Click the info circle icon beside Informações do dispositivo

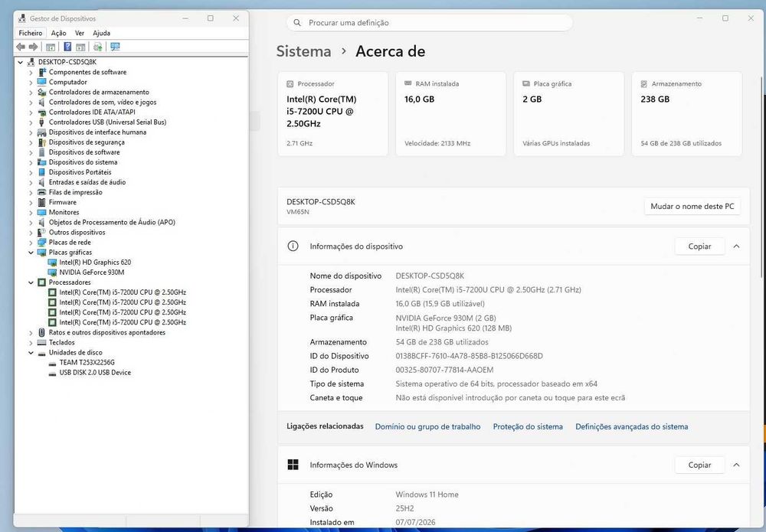pos(293,246)
